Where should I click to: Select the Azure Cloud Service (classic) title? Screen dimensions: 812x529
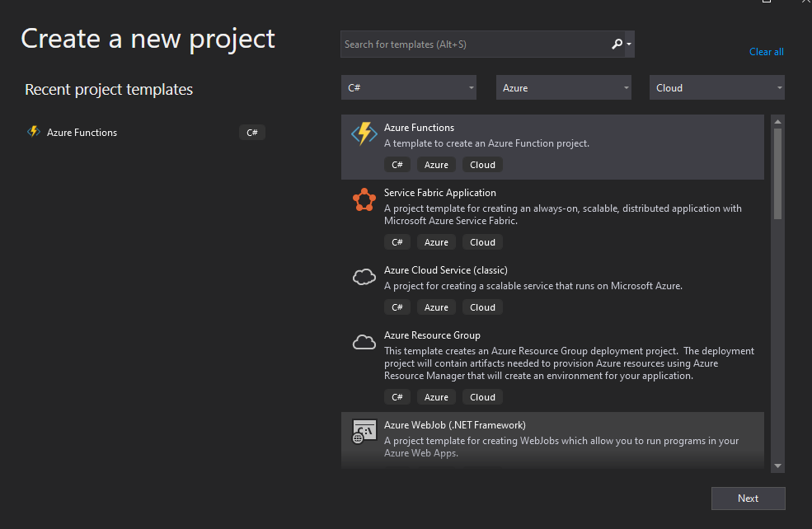click(x=445, y=270)
